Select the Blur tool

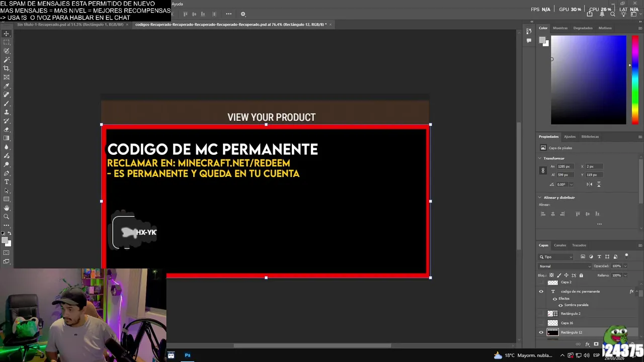7,147
